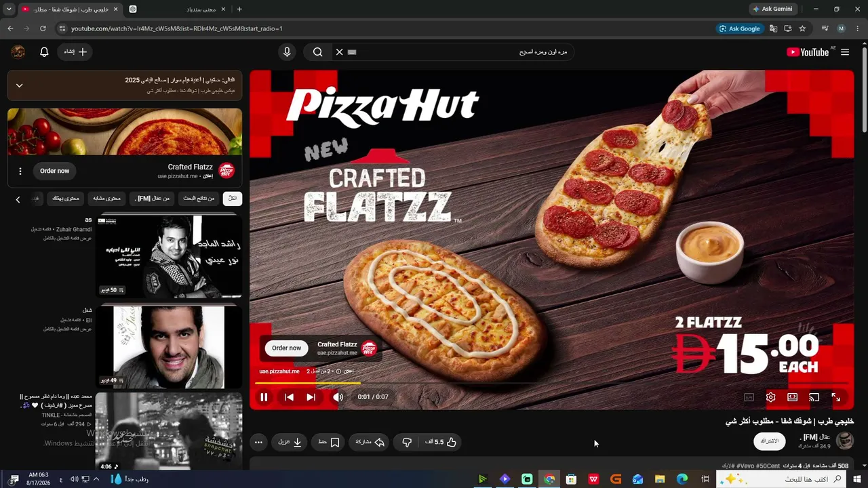Open Chrome profile M avatar

pyautogui.click(x=841, y=28)
